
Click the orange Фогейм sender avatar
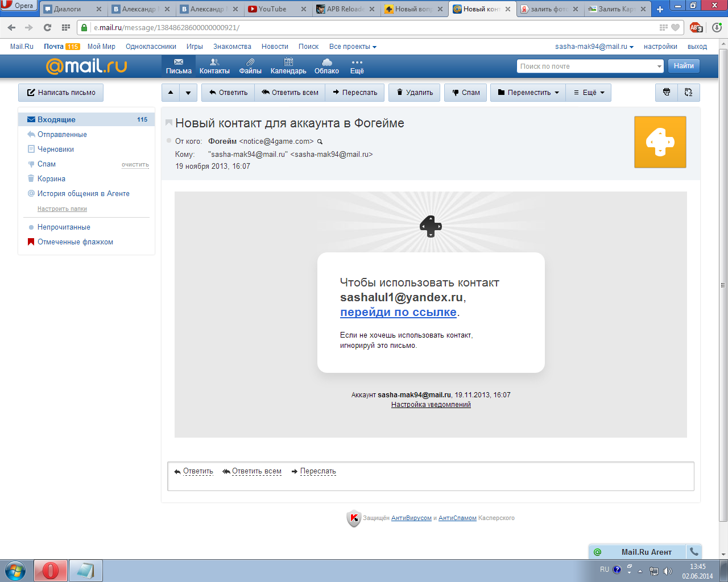coord(660,142)
